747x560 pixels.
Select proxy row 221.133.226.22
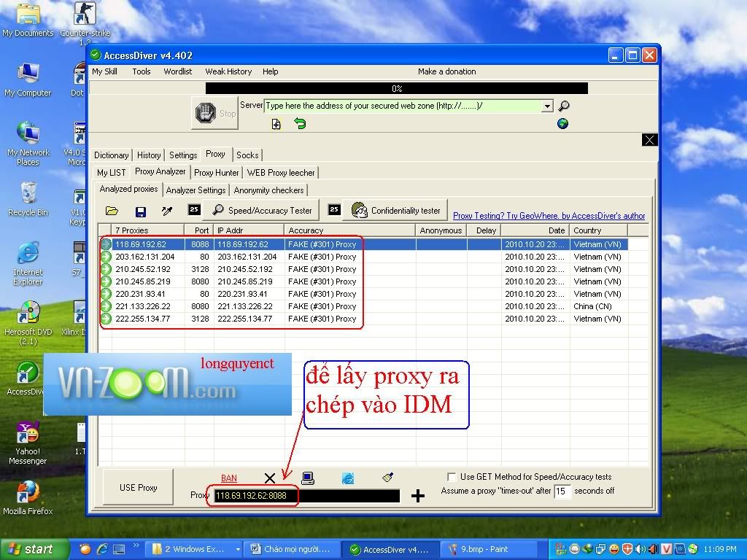tap(363, 306)
